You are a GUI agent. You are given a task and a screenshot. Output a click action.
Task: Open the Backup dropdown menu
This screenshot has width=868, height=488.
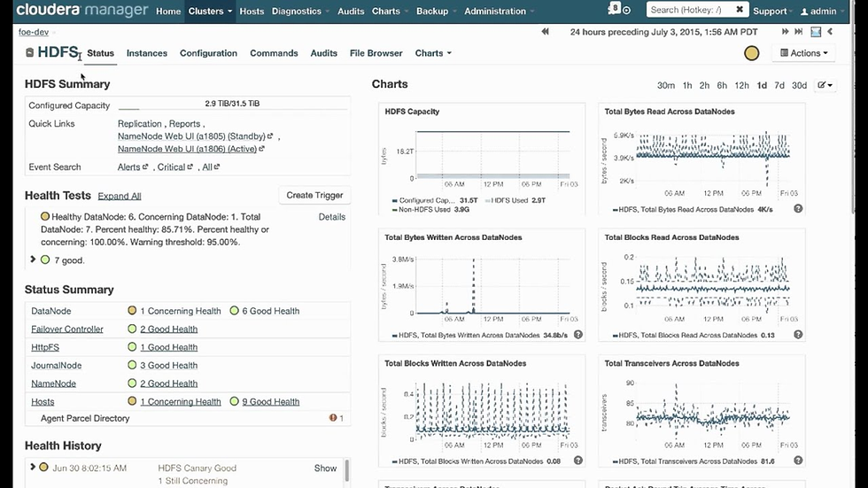click(436, 11)
